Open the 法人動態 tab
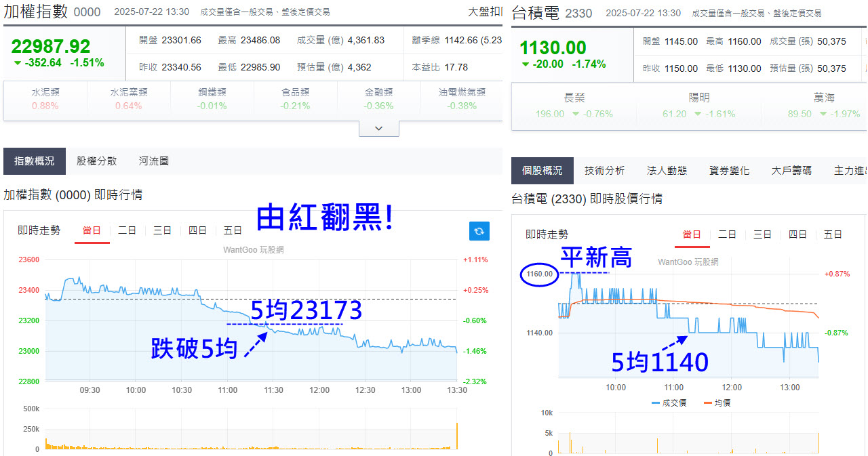868x456 pixels. pos(667,171)
